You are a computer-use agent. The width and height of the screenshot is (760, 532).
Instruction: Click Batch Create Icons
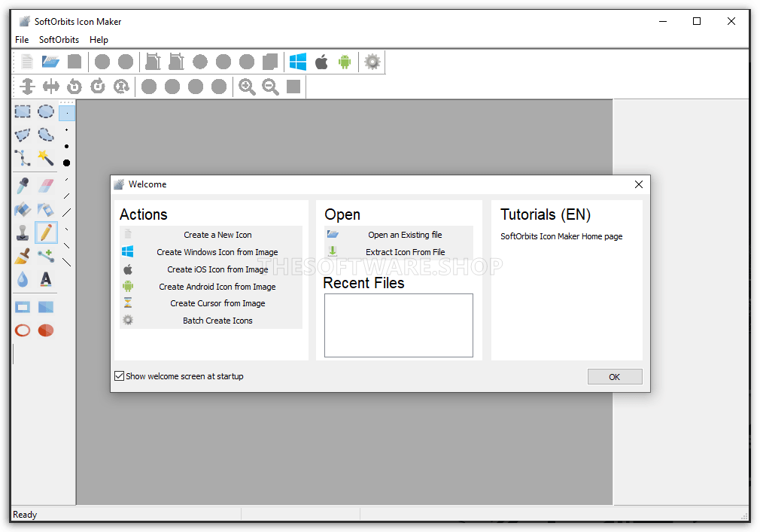211,321
